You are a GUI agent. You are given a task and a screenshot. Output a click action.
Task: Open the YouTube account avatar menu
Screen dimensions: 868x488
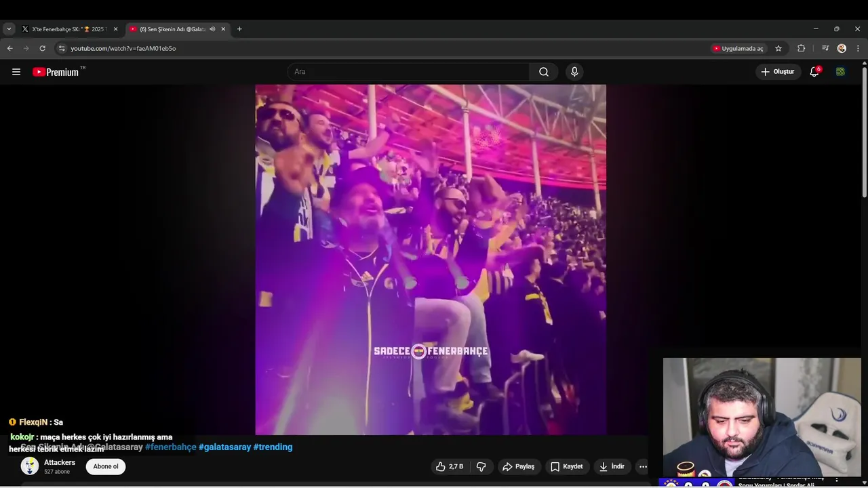(x=840, y=72)
